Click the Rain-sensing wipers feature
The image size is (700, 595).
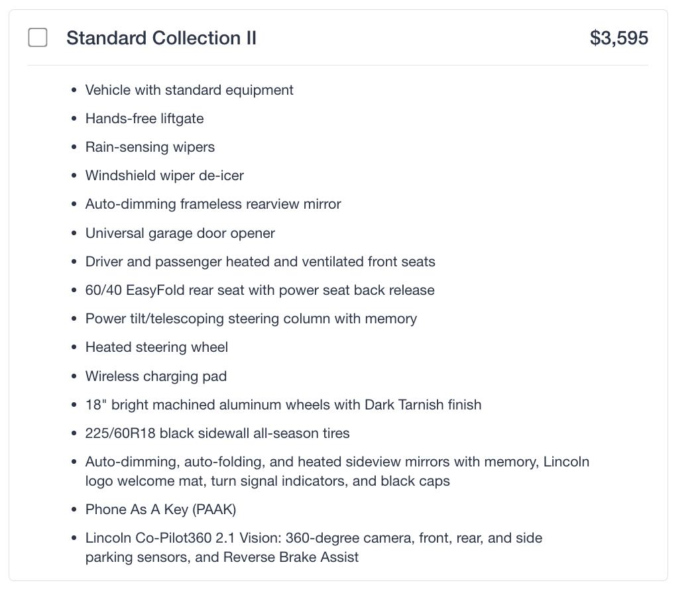click(x=150, y=147)
